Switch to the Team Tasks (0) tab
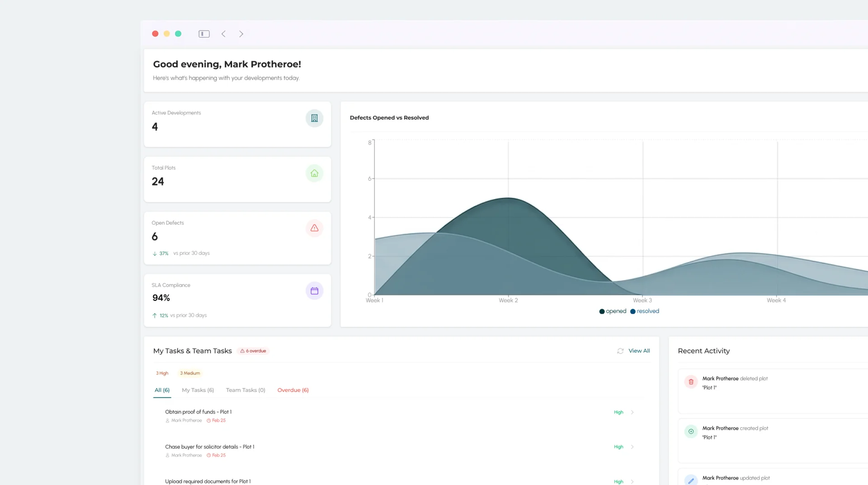 tap(245, 390)
